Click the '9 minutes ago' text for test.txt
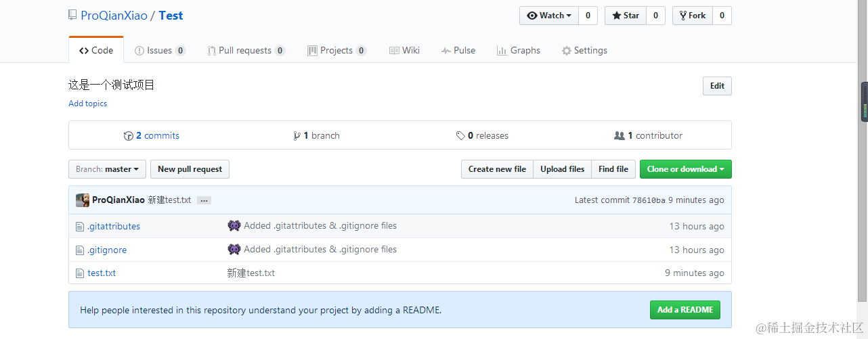The height and width of the screenshot is (339, 868). point(695,273)
